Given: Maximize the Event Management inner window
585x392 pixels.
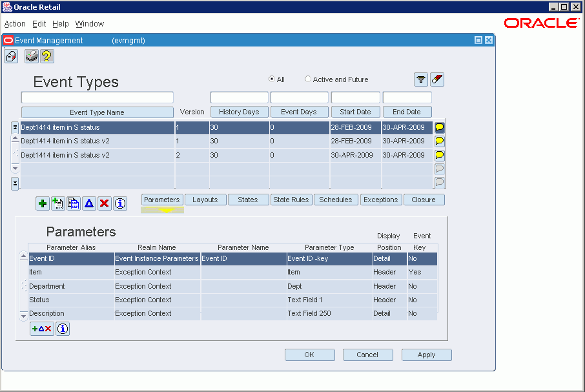Looking at the screenshot, I should pyautogui.click(x=478, y=40).
